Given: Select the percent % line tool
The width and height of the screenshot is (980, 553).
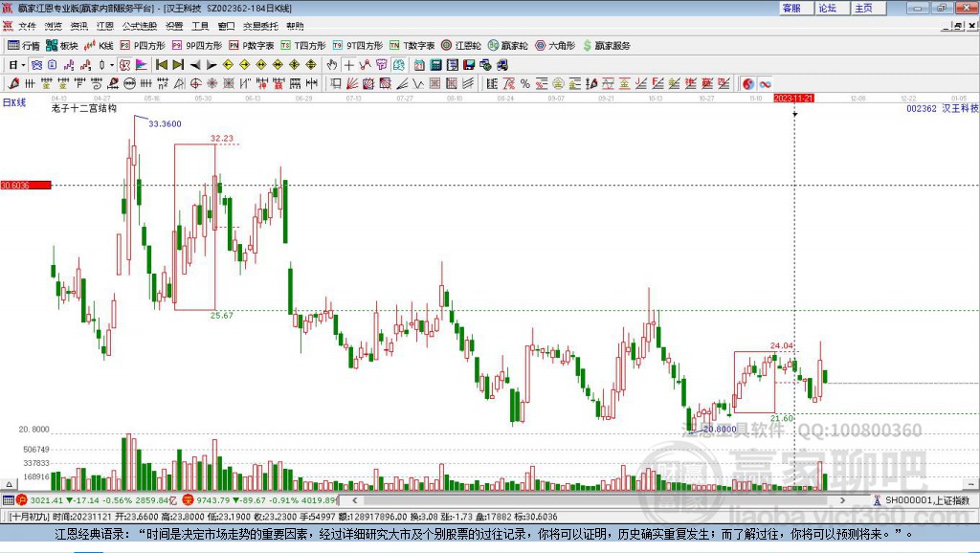Looking at the screenshot, I should 525,84.
